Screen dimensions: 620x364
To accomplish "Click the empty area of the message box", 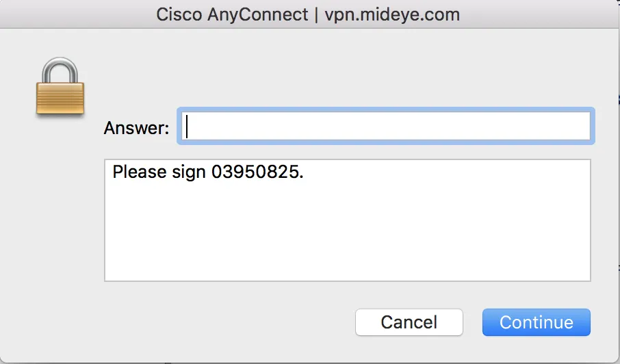I will pyautogui.click(x=347, y=233).
